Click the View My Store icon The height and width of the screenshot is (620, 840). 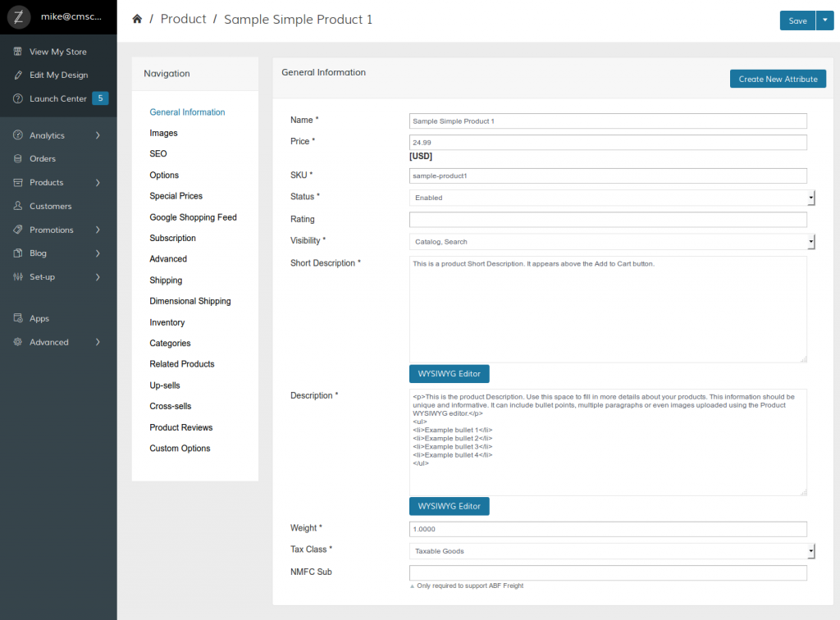tap(18, 52)
